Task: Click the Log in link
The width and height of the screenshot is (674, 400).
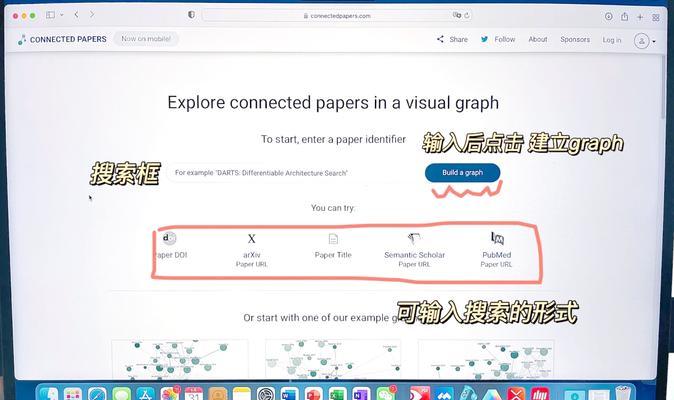Action: tap(612, 40)
